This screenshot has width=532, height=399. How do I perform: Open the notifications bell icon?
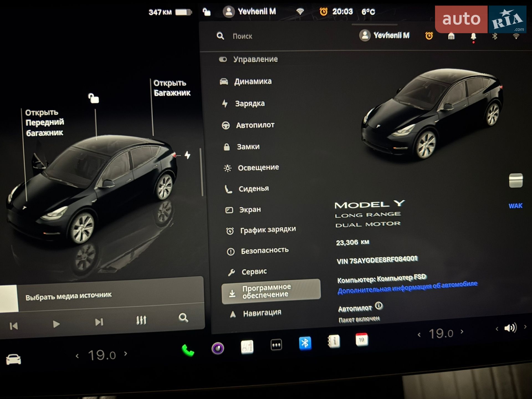473,37
